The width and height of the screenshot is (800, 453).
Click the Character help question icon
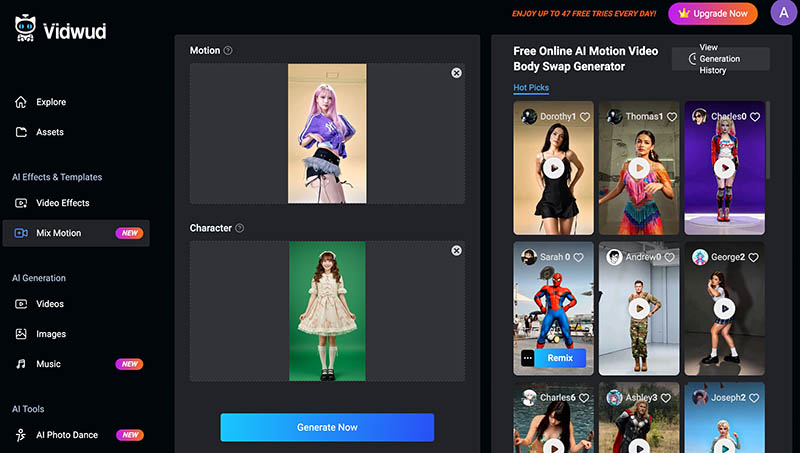239,228
